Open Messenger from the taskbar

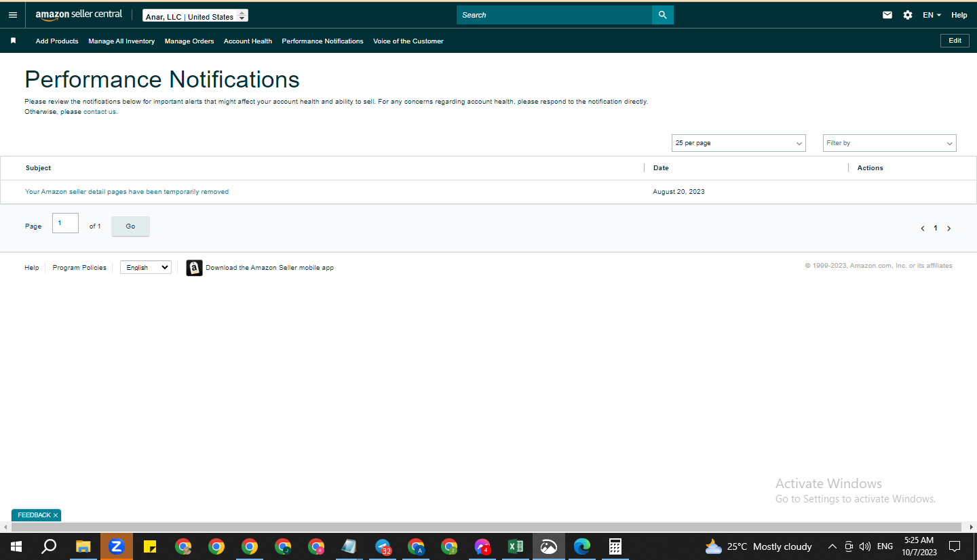coord(482,546)
